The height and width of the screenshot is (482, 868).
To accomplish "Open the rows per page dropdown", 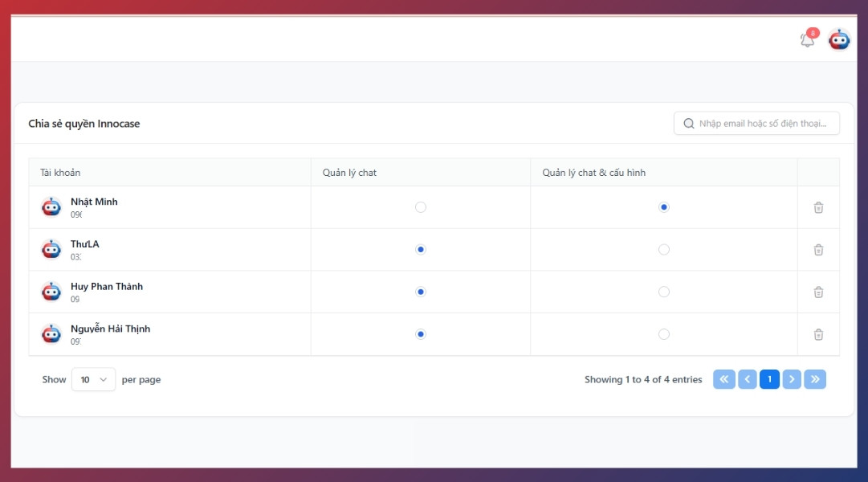I will pyautogui.click(x=93, y=379).
